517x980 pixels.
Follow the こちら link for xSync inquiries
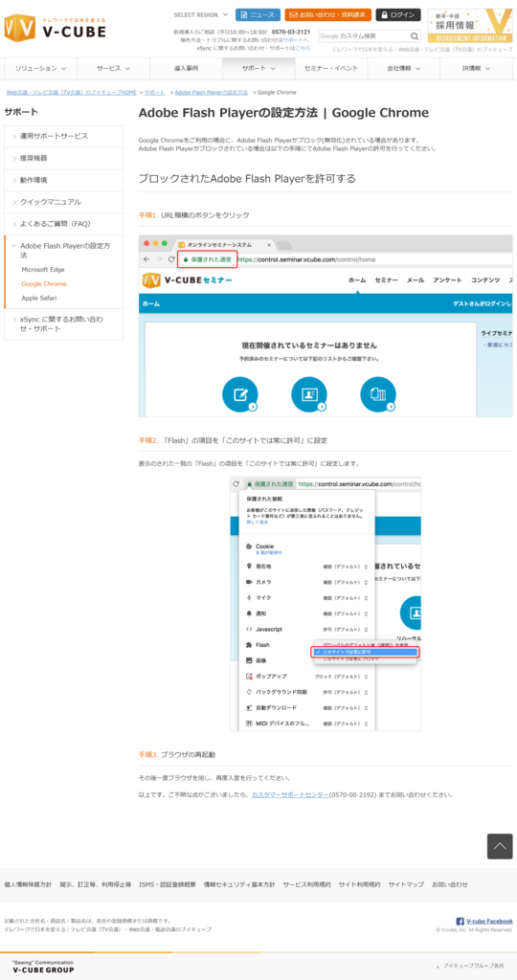point(303,48)
